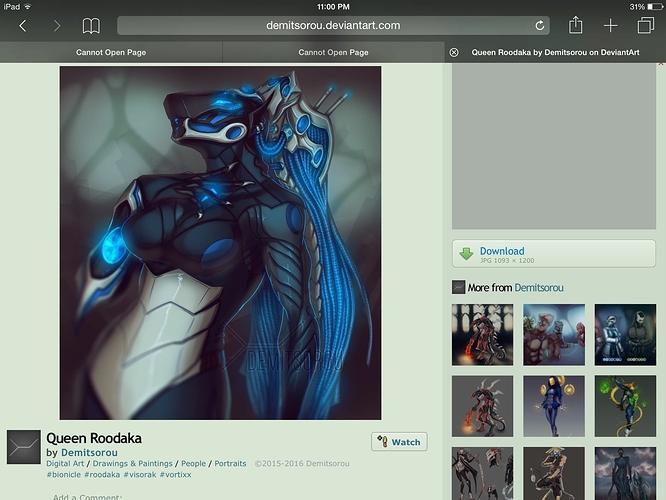Click the green download arrow icon

(466, 254)
